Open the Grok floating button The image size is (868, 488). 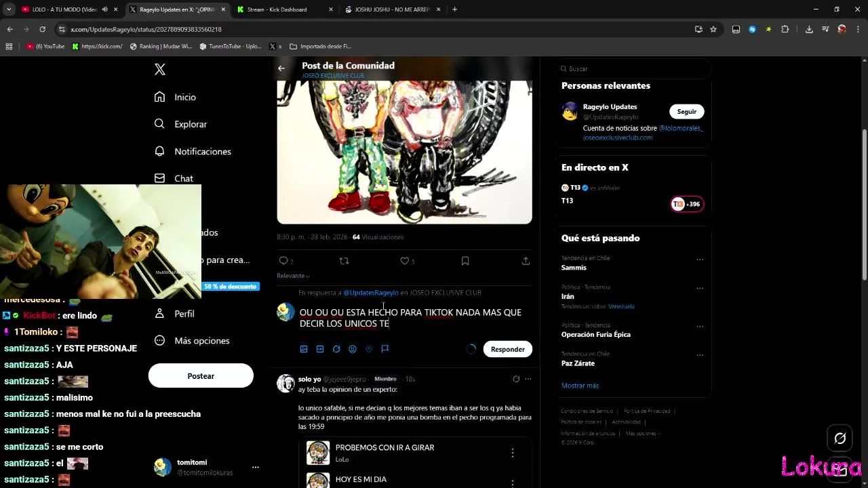[x=840, y=439]
